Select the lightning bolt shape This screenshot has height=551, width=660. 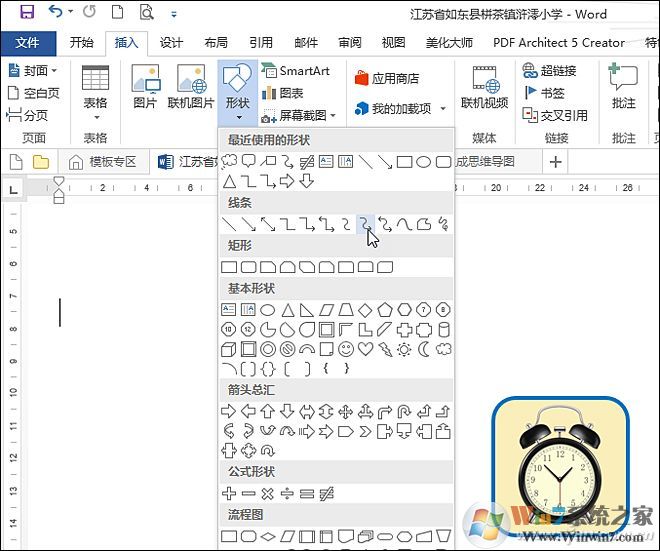[385, 349]
